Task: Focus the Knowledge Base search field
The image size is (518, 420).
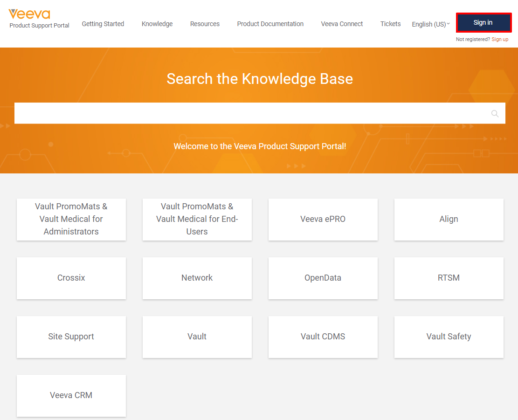Action: 252,113
